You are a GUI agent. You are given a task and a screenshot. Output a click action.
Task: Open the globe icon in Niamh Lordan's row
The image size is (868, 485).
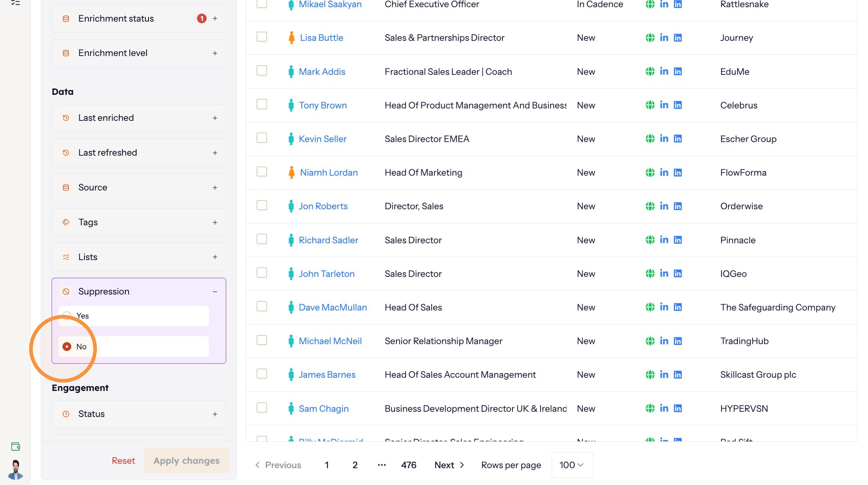[x=650, y=172]
